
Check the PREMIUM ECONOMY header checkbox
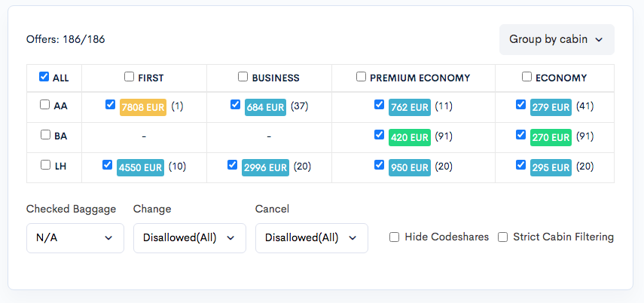(361, 77)
